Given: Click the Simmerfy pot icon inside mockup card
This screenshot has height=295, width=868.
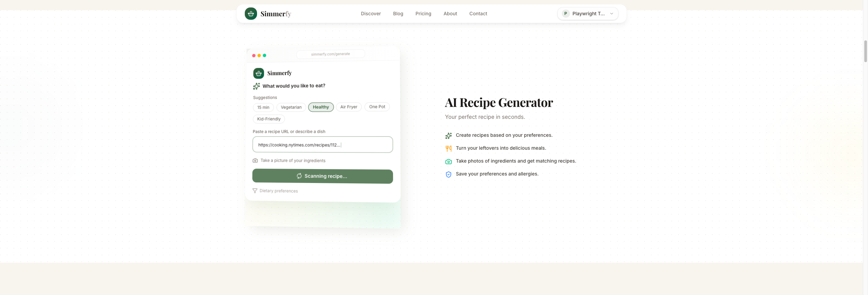Looking at the screenshot, I should pos(259,73).
